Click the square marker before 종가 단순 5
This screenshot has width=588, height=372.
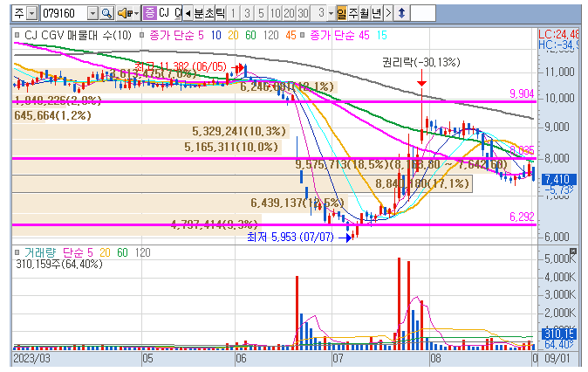141,35
